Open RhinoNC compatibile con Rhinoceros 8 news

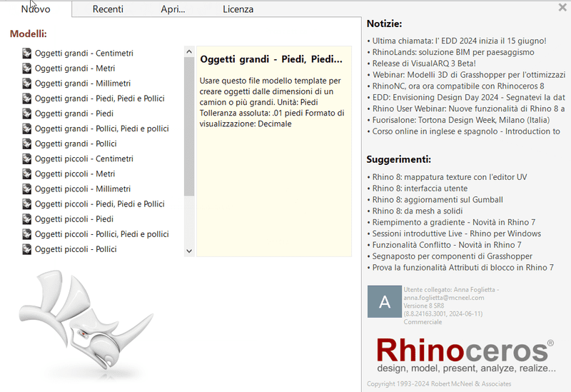pyautogui.click(x=458, y=86)
